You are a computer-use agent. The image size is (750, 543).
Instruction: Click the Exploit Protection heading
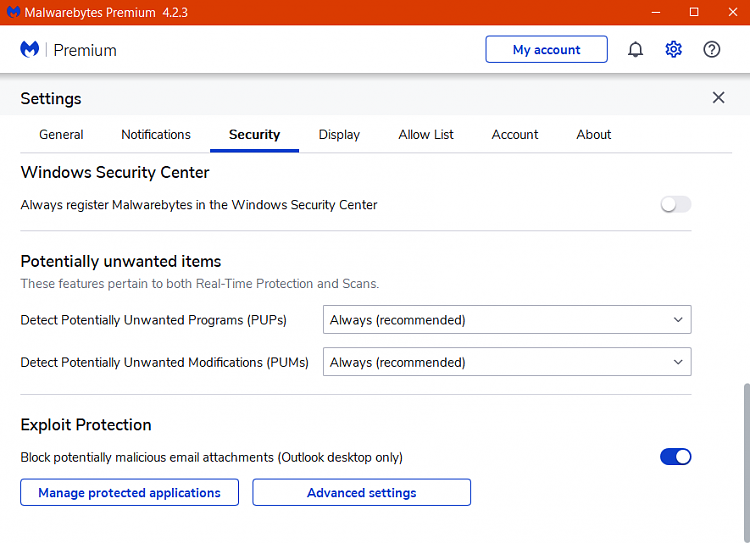point(86,425)
